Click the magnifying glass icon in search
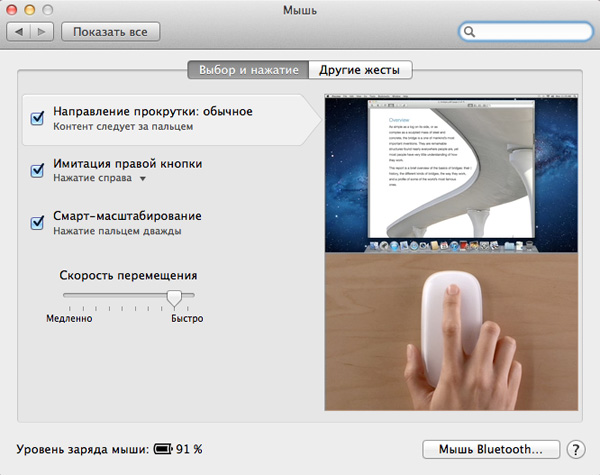 tap(472, 32)
